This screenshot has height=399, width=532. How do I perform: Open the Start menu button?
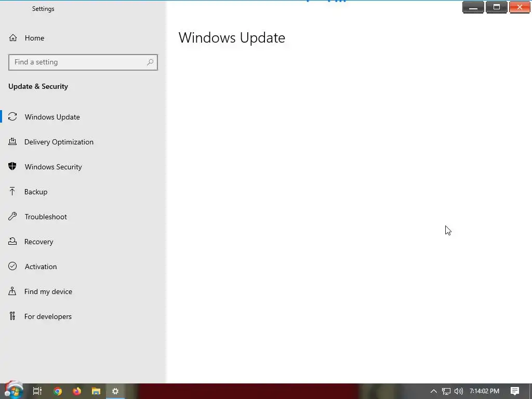pos(14,391)
